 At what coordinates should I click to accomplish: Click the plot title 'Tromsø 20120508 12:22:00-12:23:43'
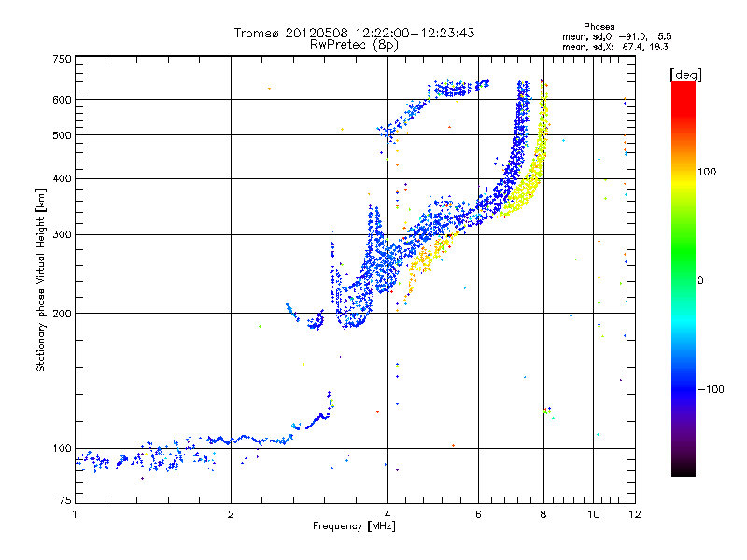point(354,33)
